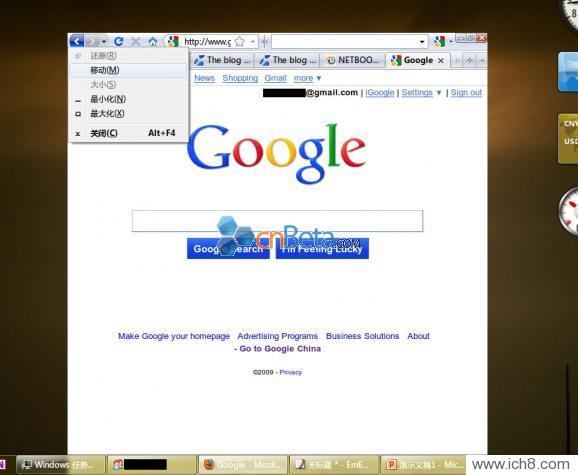The image size is (578, 475).
Task: Expand the Settings dropdown link
Action: click(x=421, y=92)
